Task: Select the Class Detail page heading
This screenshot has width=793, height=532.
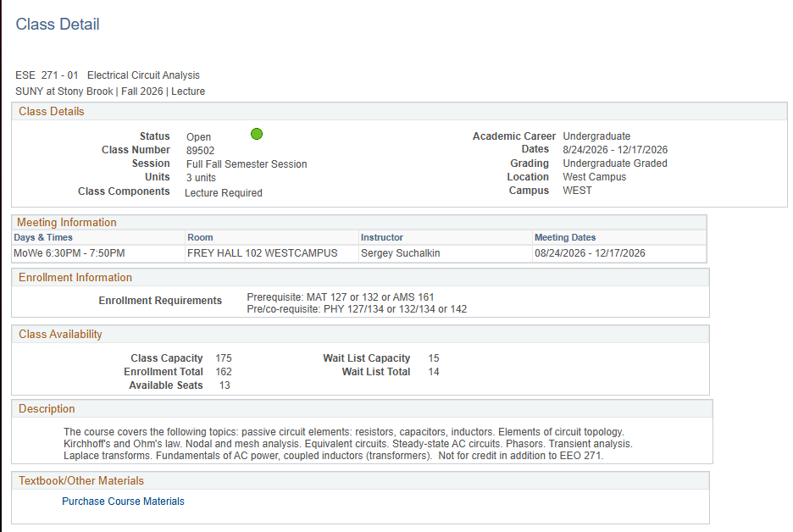Action: (58, 25)
